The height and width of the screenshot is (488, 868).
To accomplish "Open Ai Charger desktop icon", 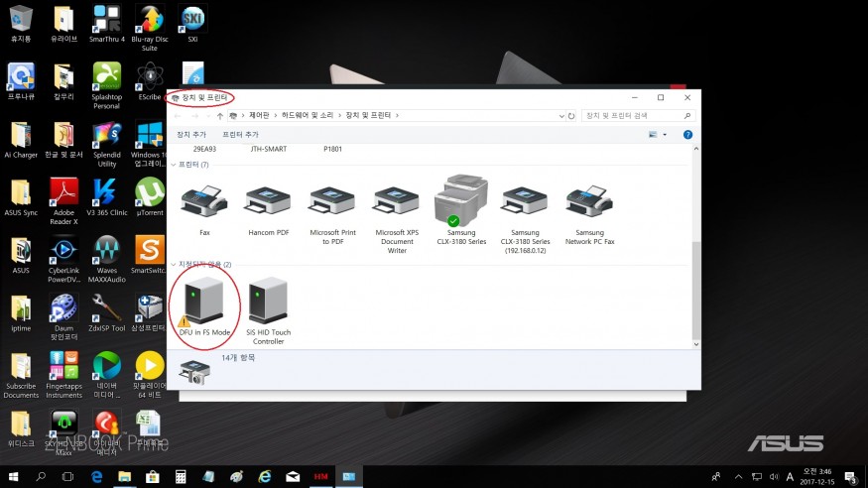I will point(21,140).
